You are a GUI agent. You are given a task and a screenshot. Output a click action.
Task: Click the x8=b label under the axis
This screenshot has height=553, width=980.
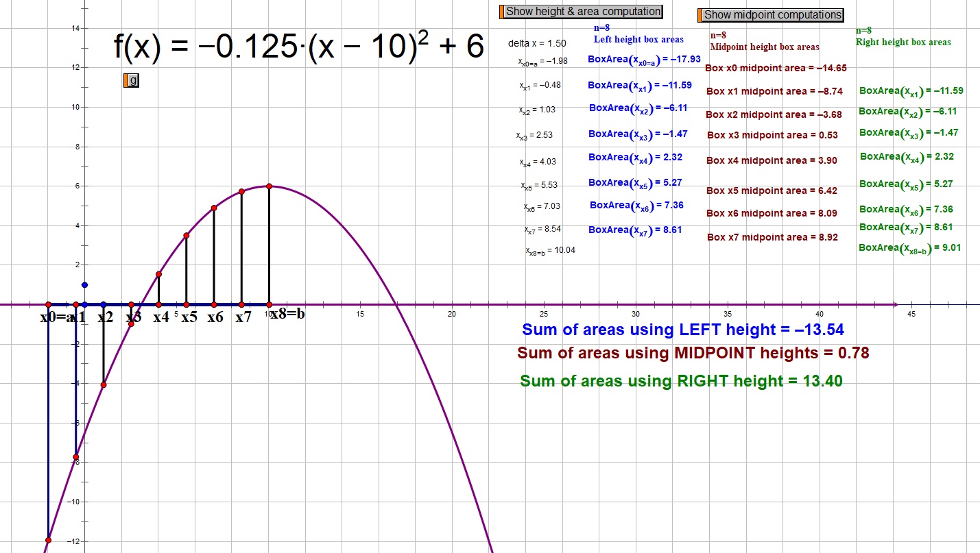tap(287, 315)
